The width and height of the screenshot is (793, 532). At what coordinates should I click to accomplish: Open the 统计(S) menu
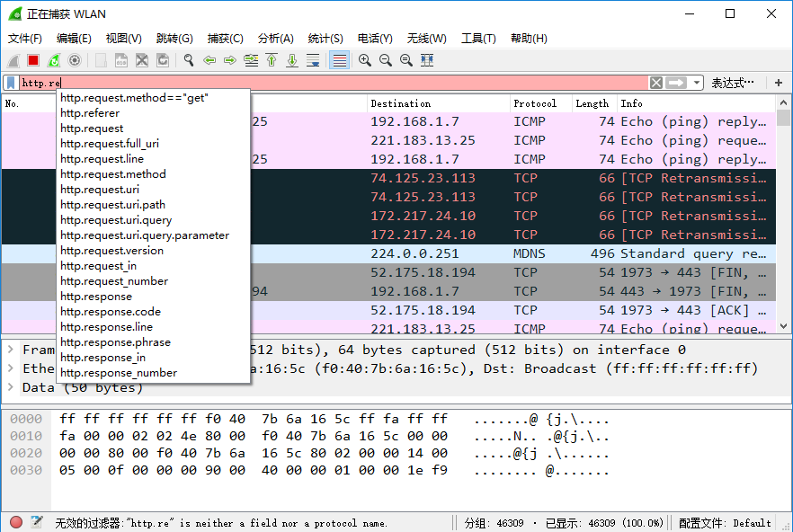pos(325,39)
